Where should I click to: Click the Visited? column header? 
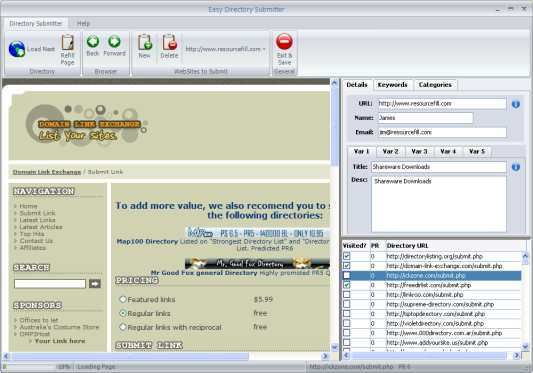(355, 245)
